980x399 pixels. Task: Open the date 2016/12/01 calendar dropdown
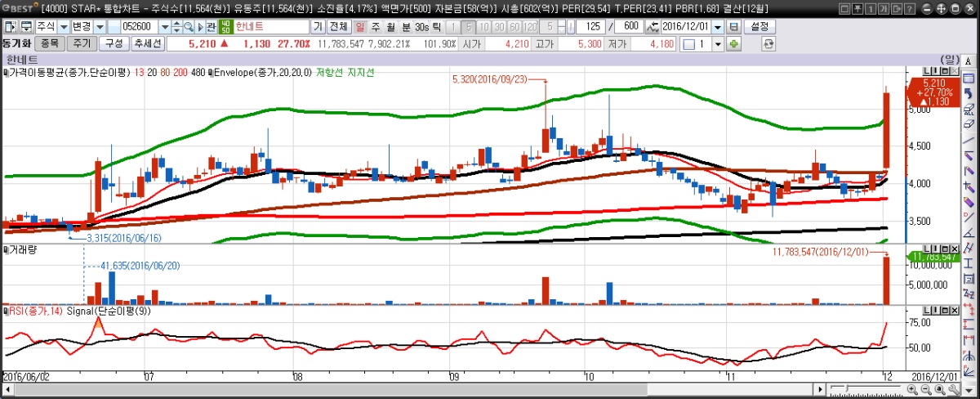click(x=717, y=26)
